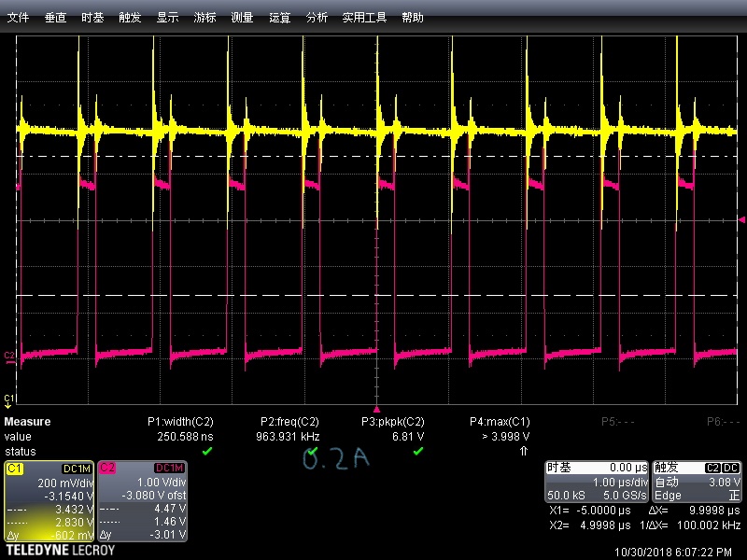This screenshot has width=747, height=560.
Task: Click the DC1M coupling tag on C1
Action: 77,469
